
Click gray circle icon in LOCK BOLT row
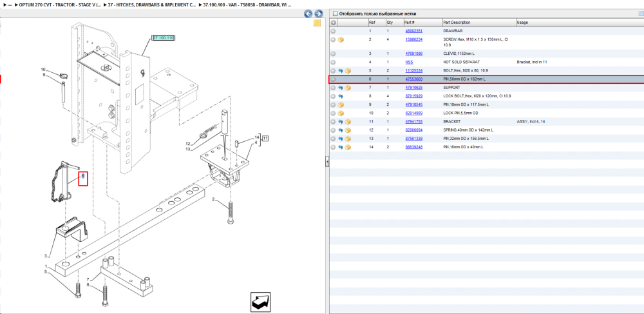point(333,96)
